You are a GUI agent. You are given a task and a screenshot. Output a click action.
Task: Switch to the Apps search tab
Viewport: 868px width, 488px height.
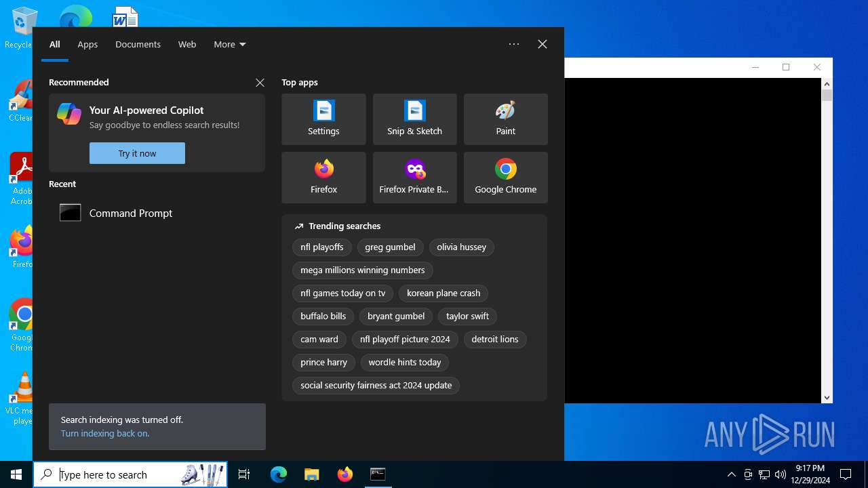click(x=87, y=44)
